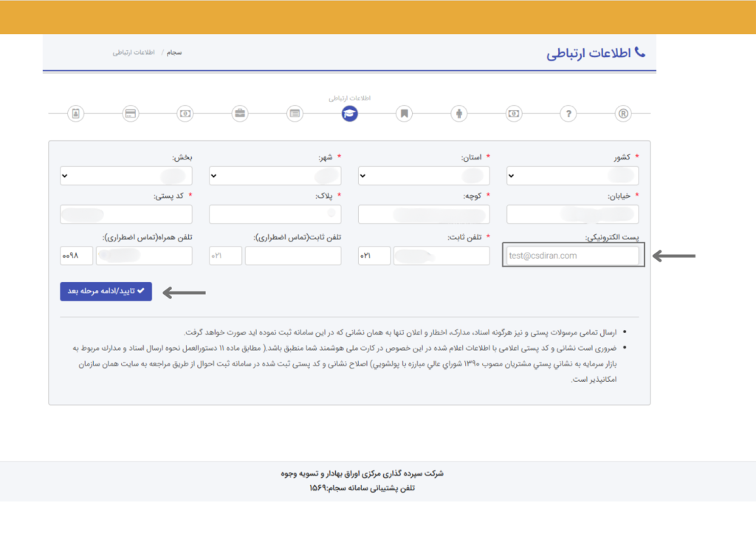Expand the بخش (district) dropdown
This screenshot has width=756, height=534.
(x=126, y=176)
